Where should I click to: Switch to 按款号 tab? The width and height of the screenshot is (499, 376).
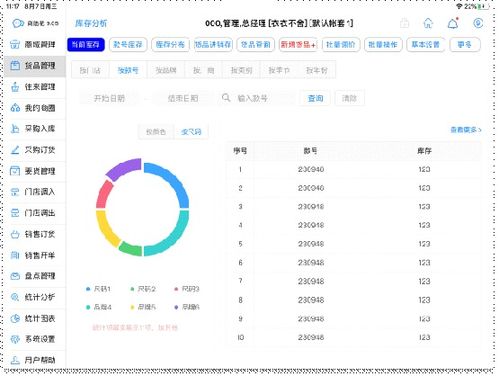tap(128, 70)
